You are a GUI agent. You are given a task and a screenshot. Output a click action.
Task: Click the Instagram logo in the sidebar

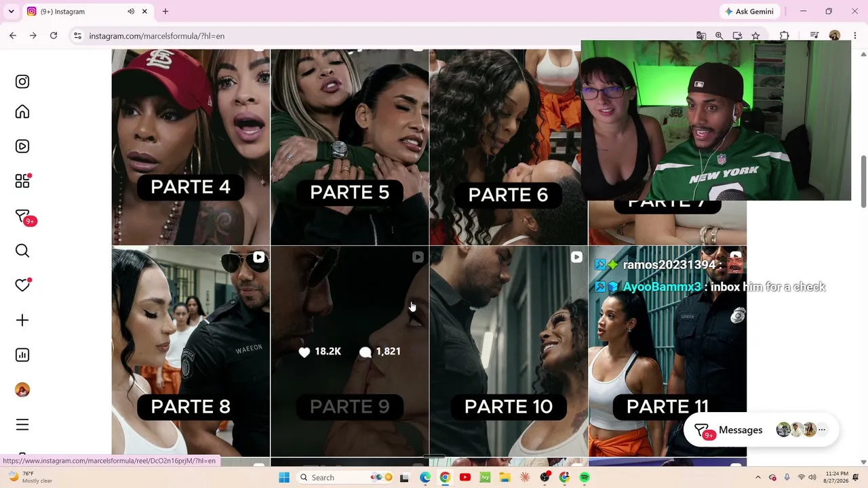(x=22, y=81)
